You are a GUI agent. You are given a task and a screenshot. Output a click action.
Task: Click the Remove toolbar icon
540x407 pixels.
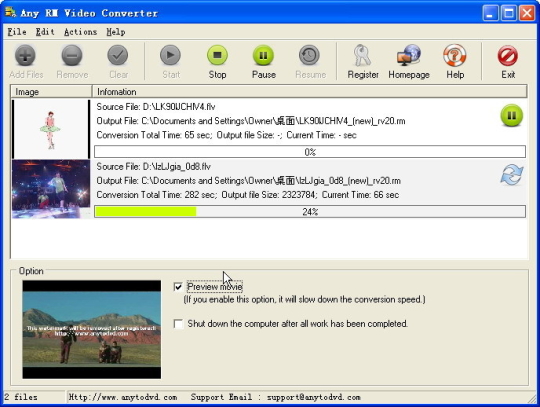[x=72, y=55]
